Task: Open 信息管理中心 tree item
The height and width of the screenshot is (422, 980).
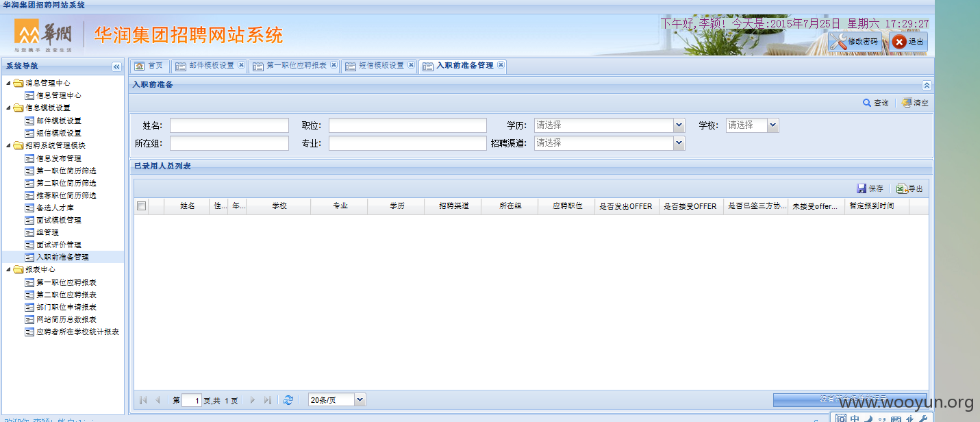Action: pyautogui.click(x=59, y=95)
